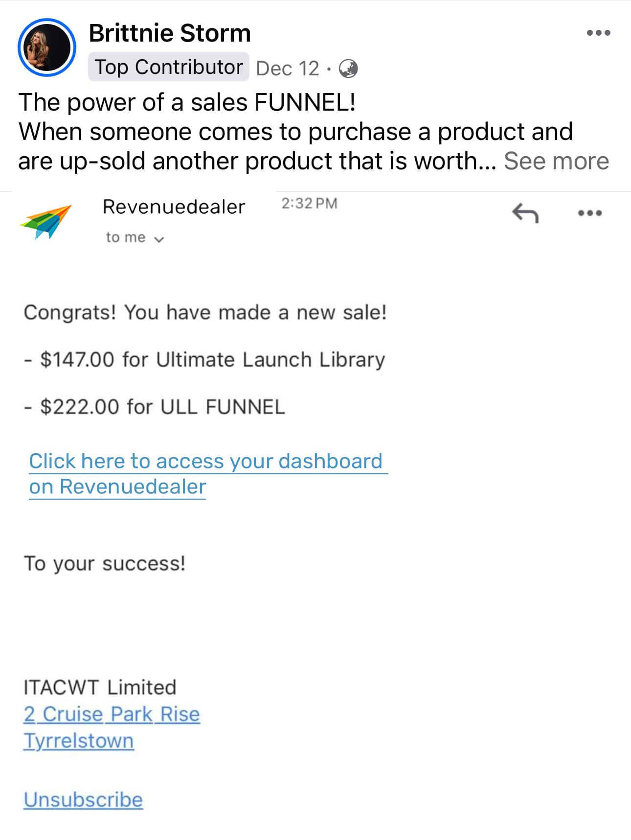The image size is (631, 840).
Task: Open the post options three-dot menu
Action: [598, 33]
